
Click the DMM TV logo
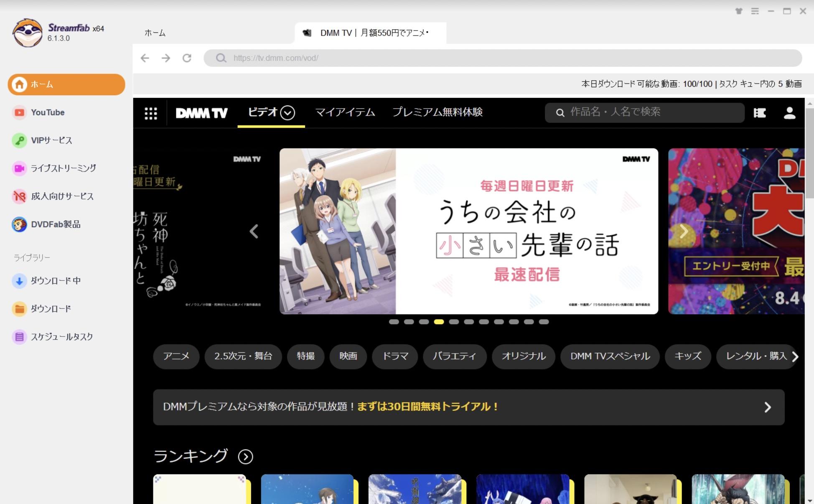click(201, 113)
